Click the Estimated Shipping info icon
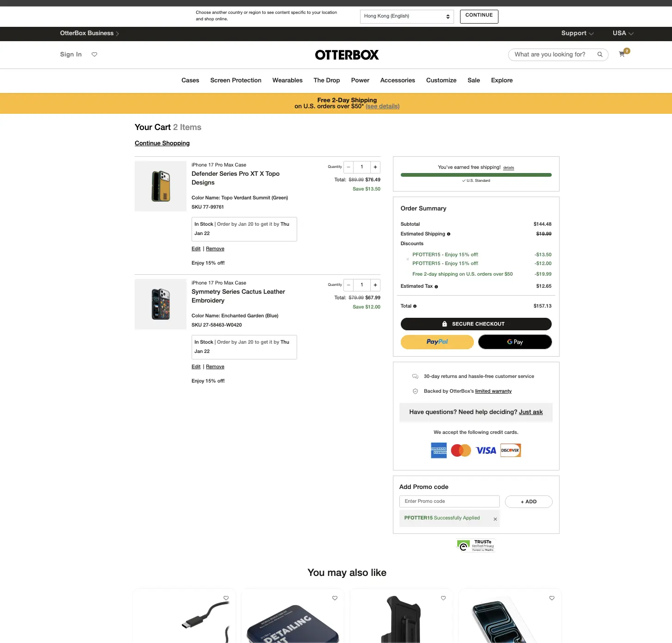Screen dimensions: 672x643 [x=448, y=234]
